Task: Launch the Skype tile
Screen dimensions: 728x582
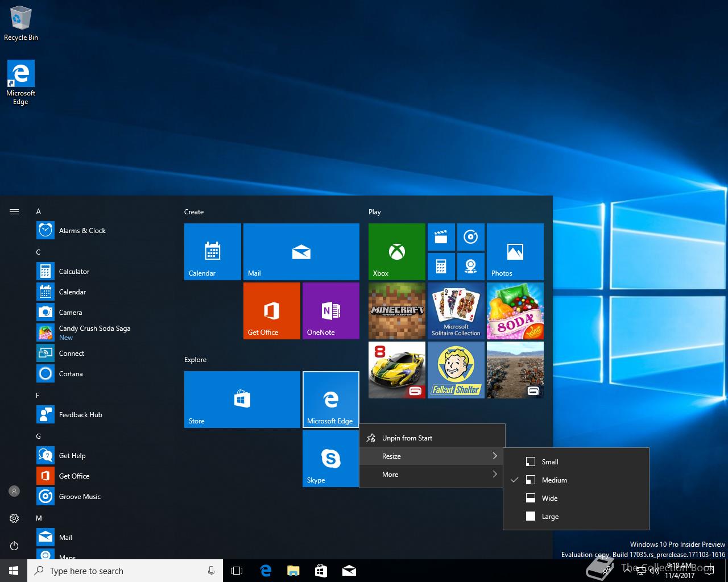Action: (x=331, y=459)
